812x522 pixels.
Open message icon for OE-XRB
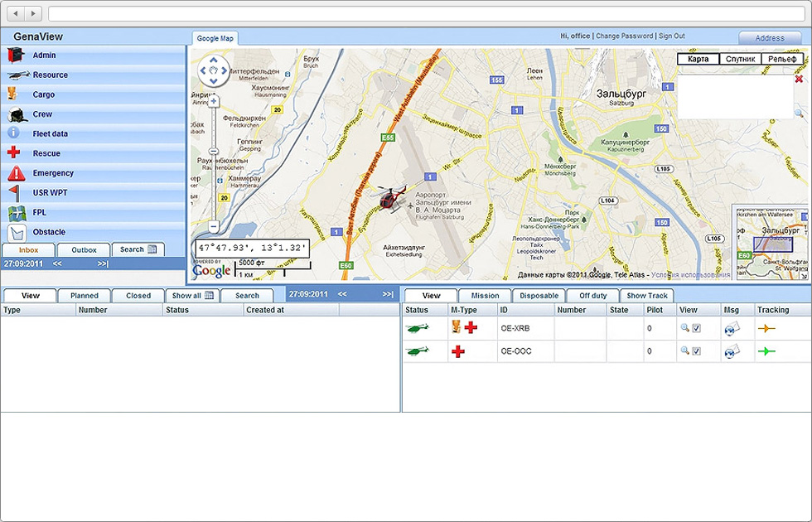pos(731,328)
